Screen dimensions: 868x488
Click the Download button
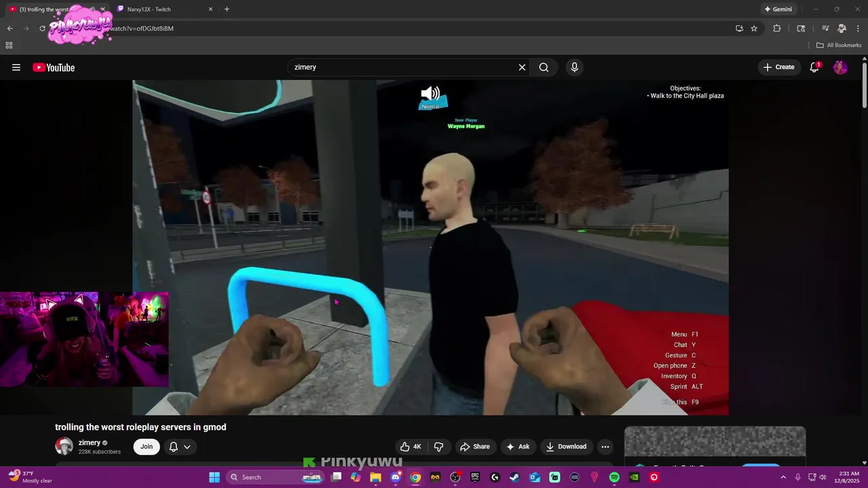point(566,447)
